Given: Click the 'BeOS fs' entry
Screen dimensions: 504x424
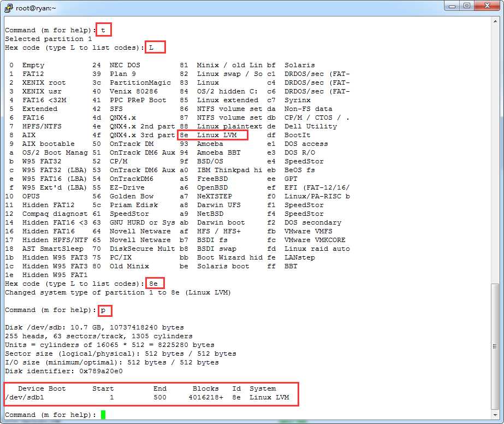Looking at the screenshot, I should tap(300, 170).
